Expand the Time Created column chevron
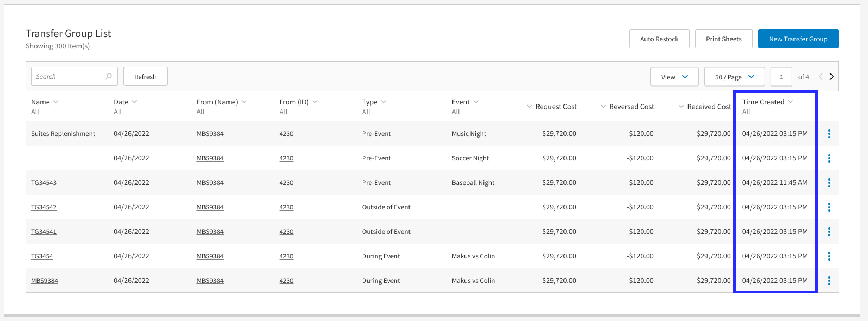This screenshot has width=868, height=321. tap(790, 102)
